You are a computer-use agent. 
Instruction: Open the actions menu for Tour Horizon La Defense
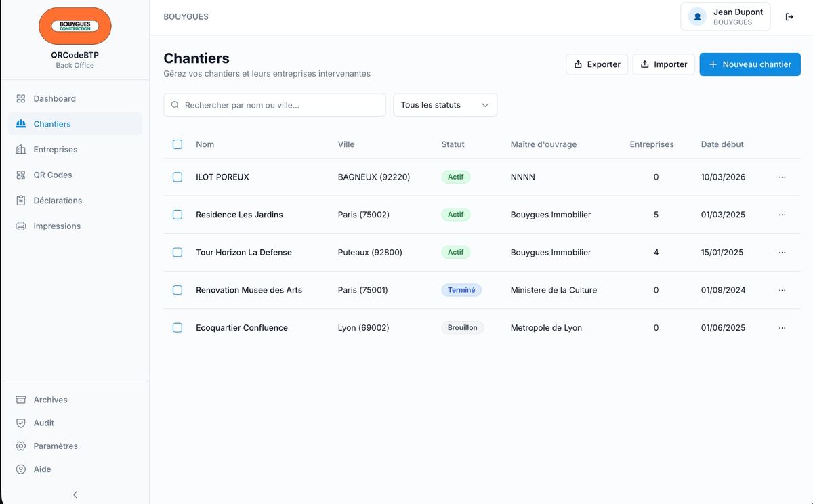tap(783, 252)
